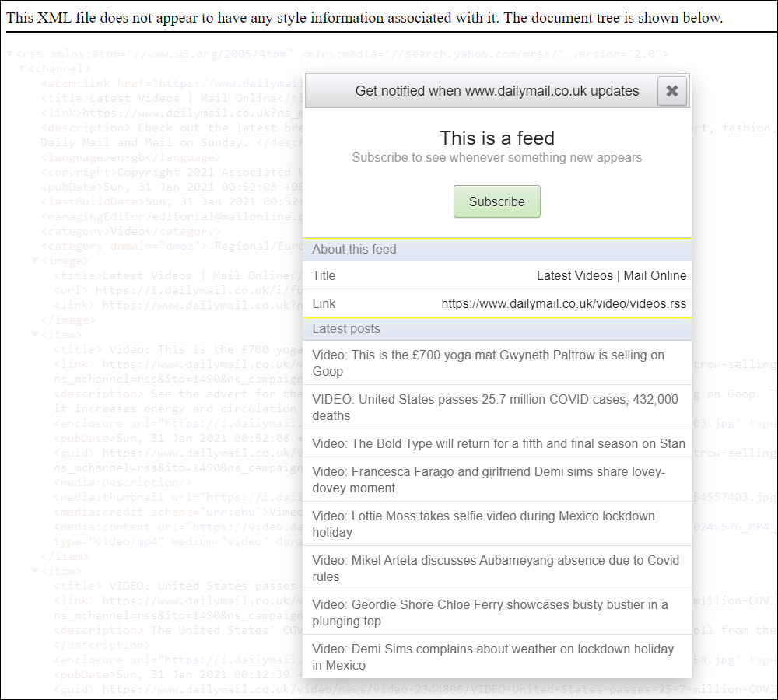Click the 'This is a feed' heading
Image resolution: width=778 pixels, height=700 pixels.
496,138
